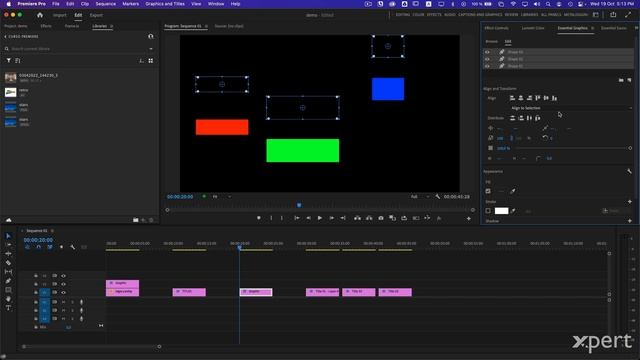This screenshot has height=360, width=640.
Task: Switch Libraries panel to grid view
Action: point(151,60)
